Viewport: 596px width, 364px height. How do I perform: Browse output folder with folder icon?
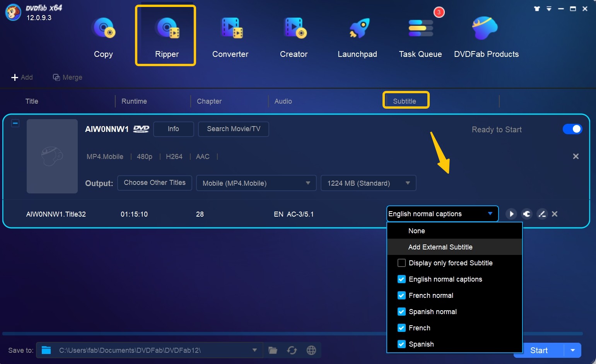pyautogui.click(x=273, y=350)
